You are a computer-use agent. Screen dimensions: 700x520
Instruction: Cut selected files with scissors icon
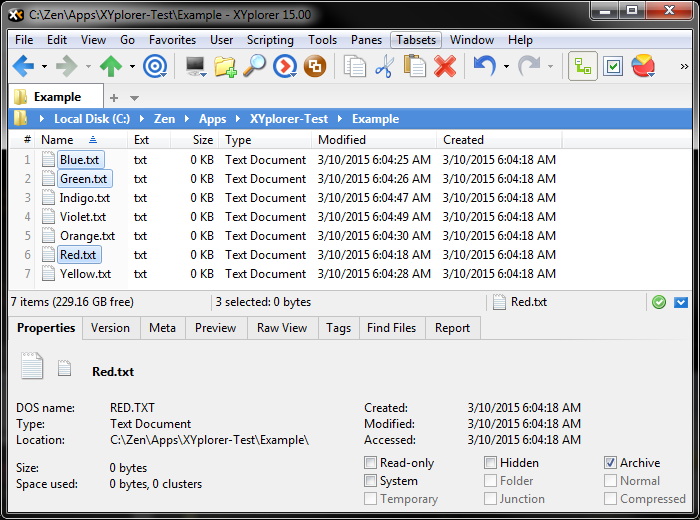[x=385, y=67]
